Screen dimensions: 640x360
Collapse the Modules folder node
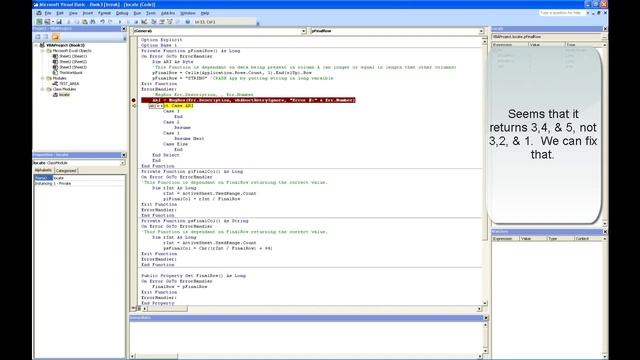pos(42,78)
